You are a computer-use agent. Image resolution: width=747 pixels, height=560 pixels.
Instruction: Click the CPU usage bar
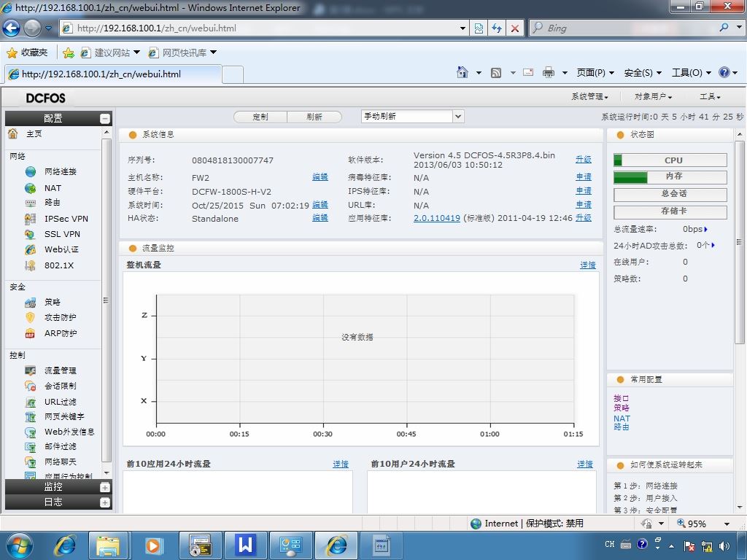(670, 160)
